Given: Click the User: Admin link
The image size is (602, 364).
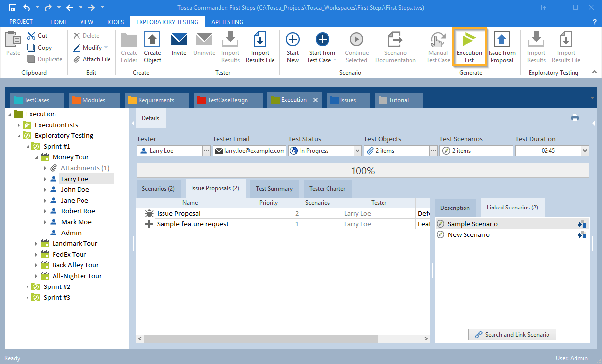Looking at the screenshot, I should [x=572, y=358].
